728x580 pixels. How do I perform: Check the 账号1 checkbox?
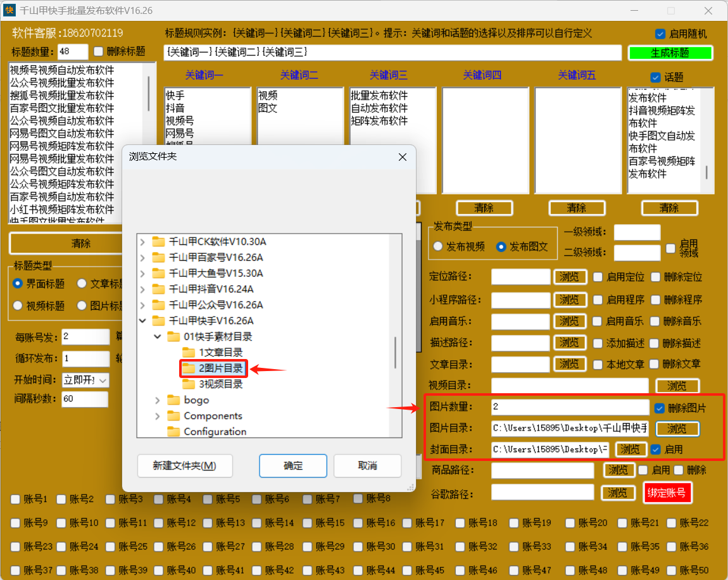[15, 499]
